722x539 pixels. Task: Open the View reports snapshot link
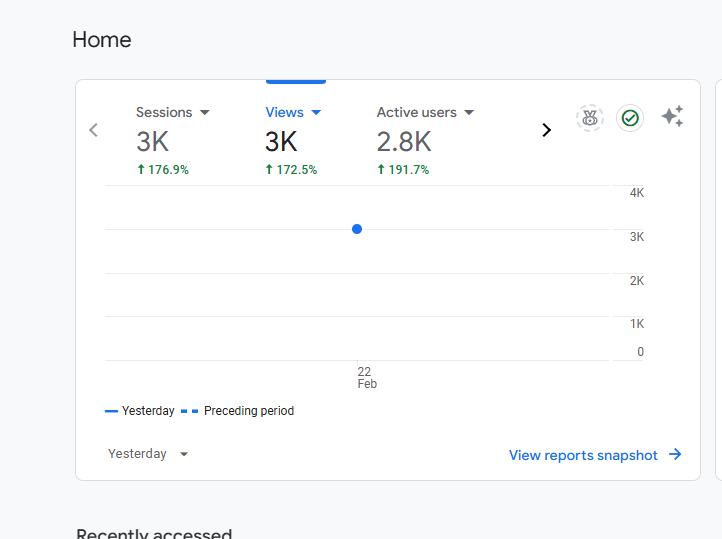point(583,455)
